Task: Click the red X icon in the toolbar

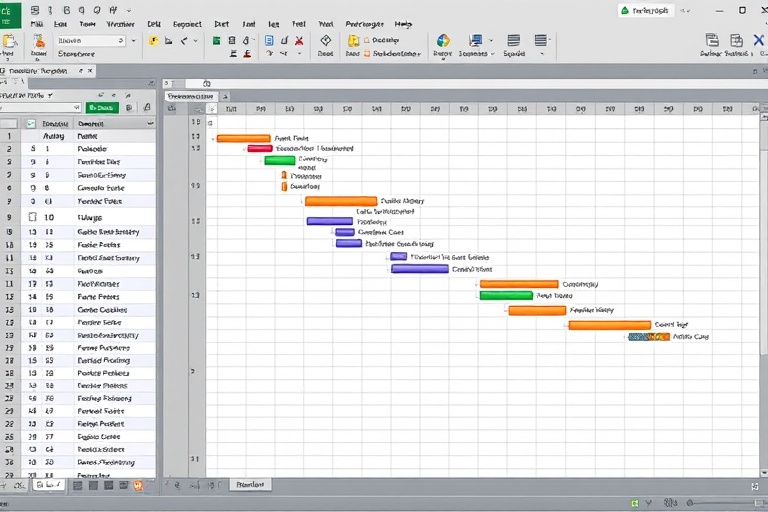Action: [x=298, y=41]
